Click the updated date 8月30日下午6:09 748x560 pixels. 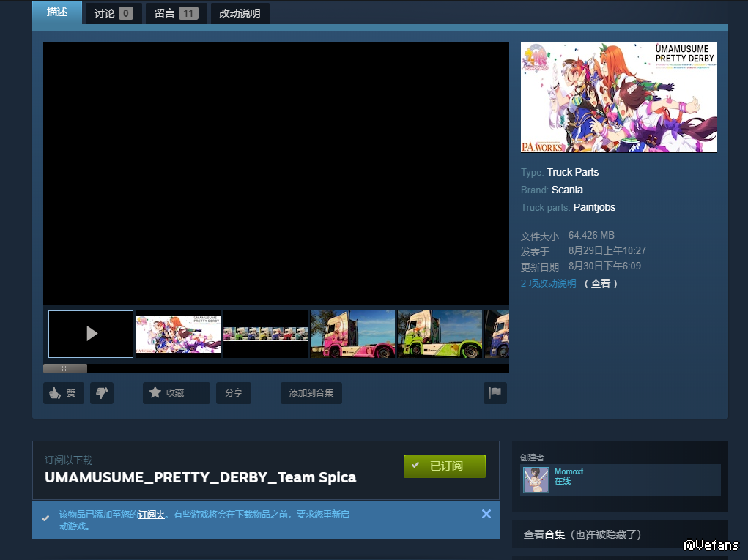coord(604,266)
